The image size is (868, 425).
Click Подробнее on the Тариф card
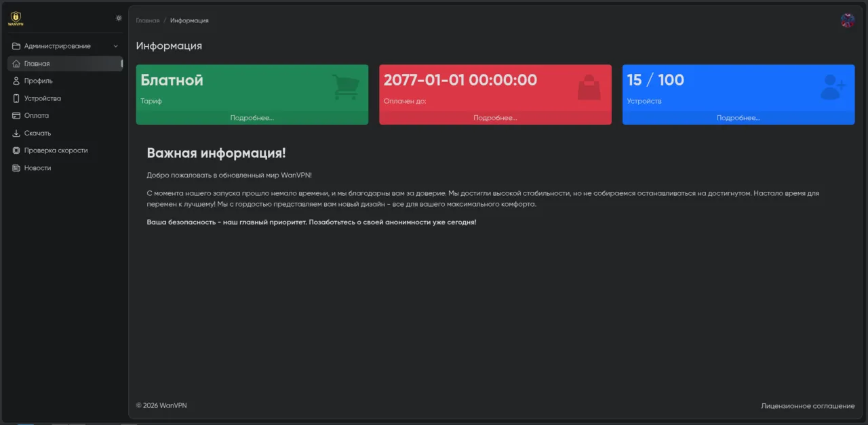[x=252, y=118]
